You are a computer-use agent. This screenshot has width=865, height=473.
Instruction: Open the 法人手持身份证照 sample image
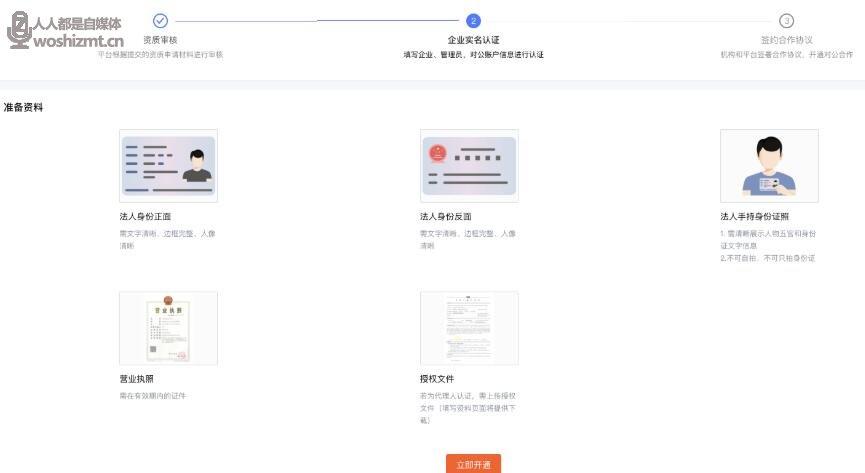point(769,166)
